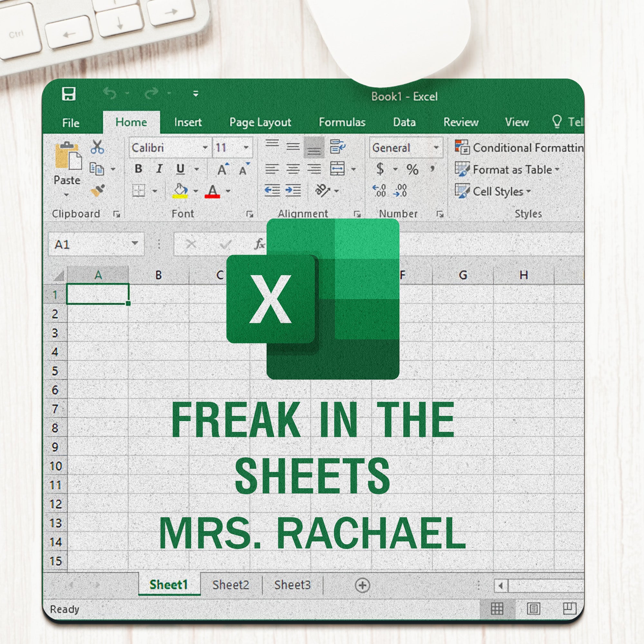Click the Save floppy disk icon
Image resolution: width=644 pixels, height=644 pixels.
coord(69,94)
